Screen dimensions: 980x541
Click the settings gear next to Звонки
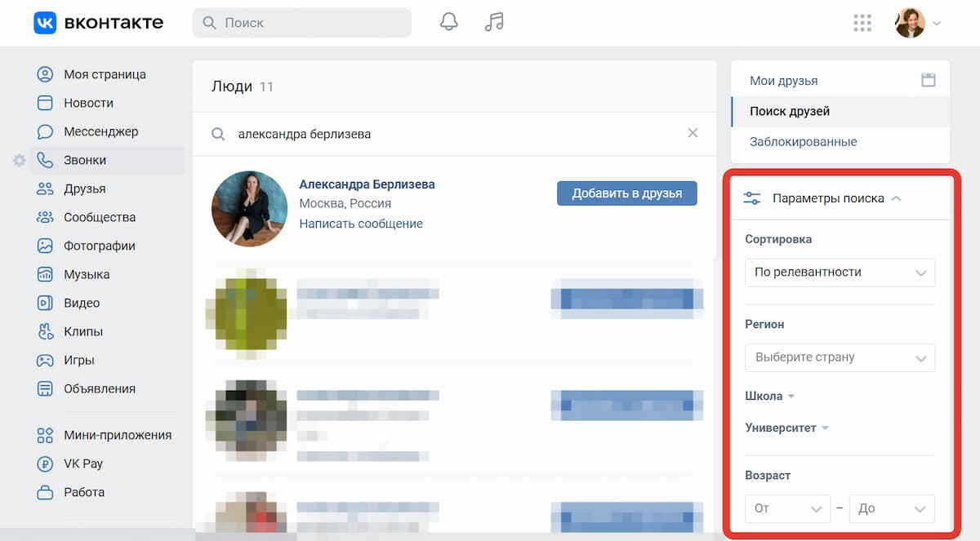click(20, 161)
